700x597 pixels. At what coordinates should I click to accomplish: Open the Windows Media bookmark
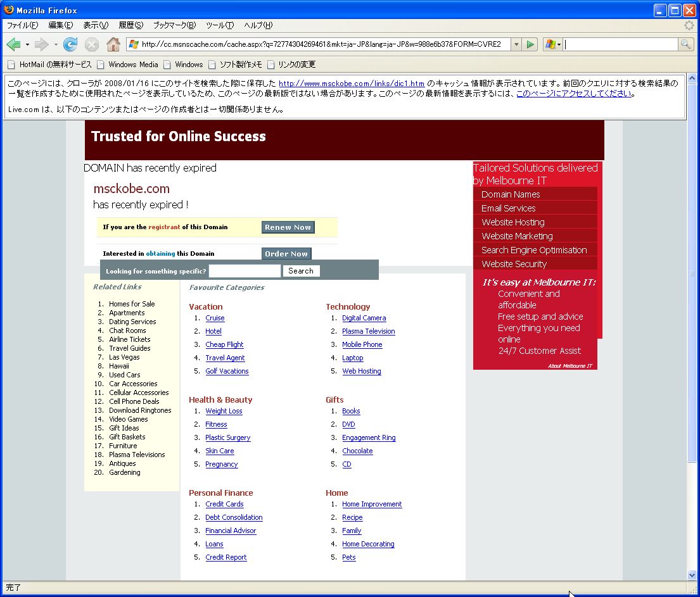coord(128,65)
